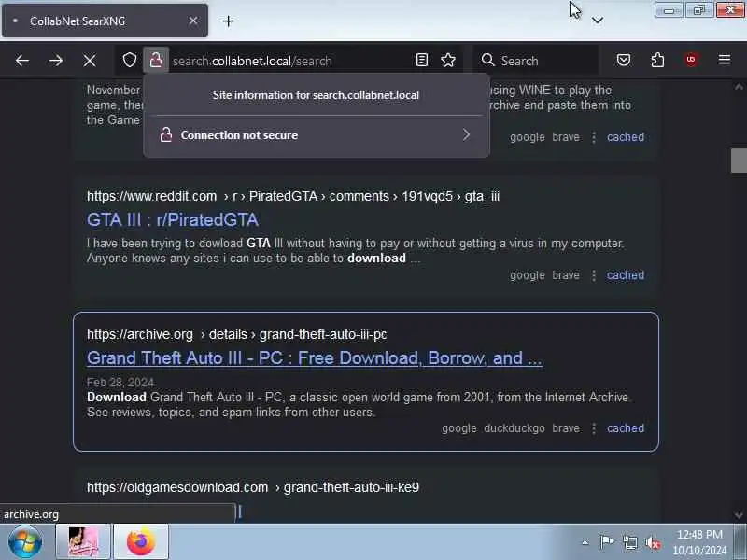The height and width of the screenshot is (560, 747).
Task: Go back to previous page
Action: coord(22,61)
